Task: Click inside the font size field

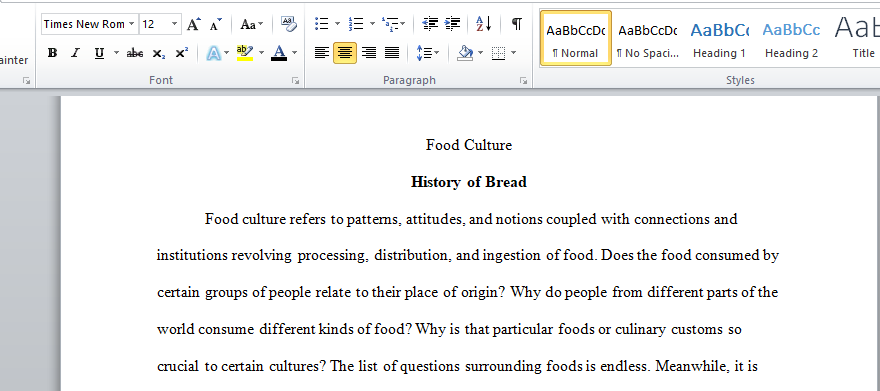Action: [x=154, y=24]
